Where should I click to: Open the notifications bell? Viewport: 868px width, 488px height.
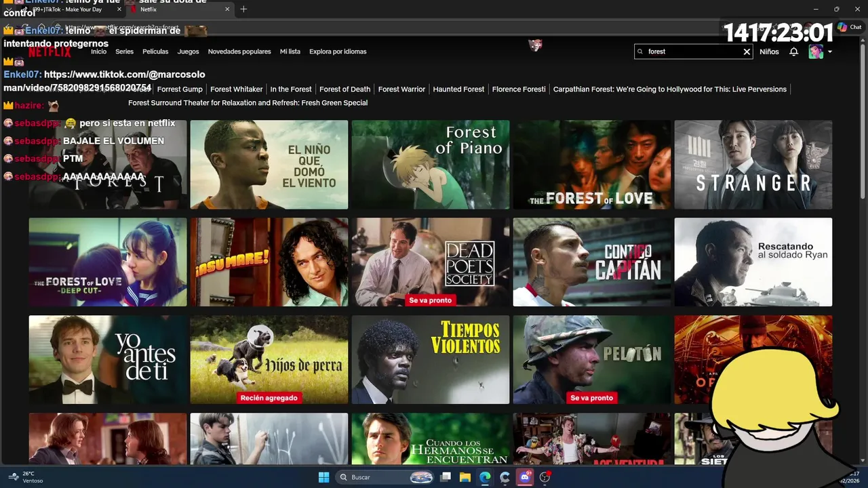point(793,52)
